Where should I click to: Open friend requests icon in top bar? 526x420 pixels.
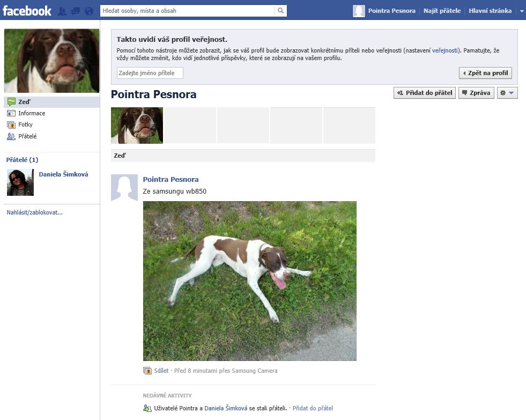62,11
